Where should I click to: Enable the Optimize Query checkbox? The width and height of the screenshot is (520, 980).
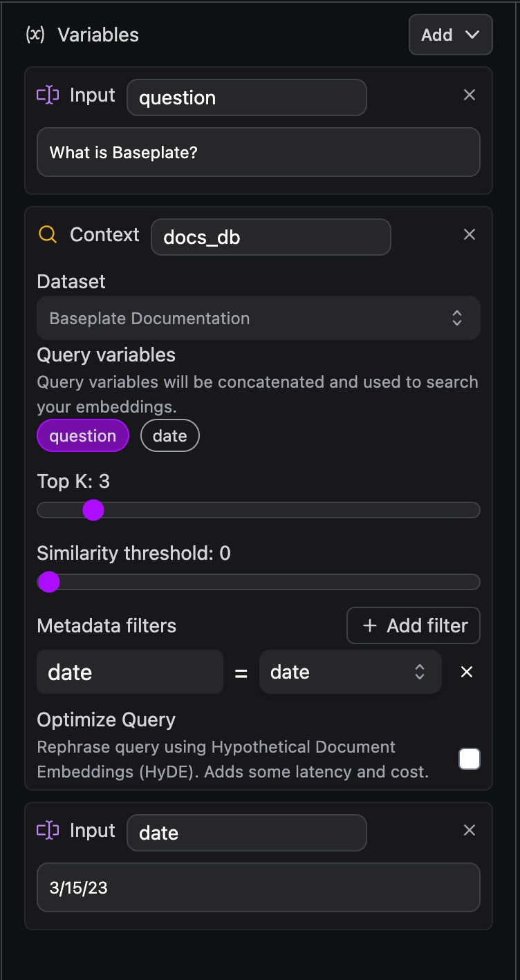click(x=470, y=760)
